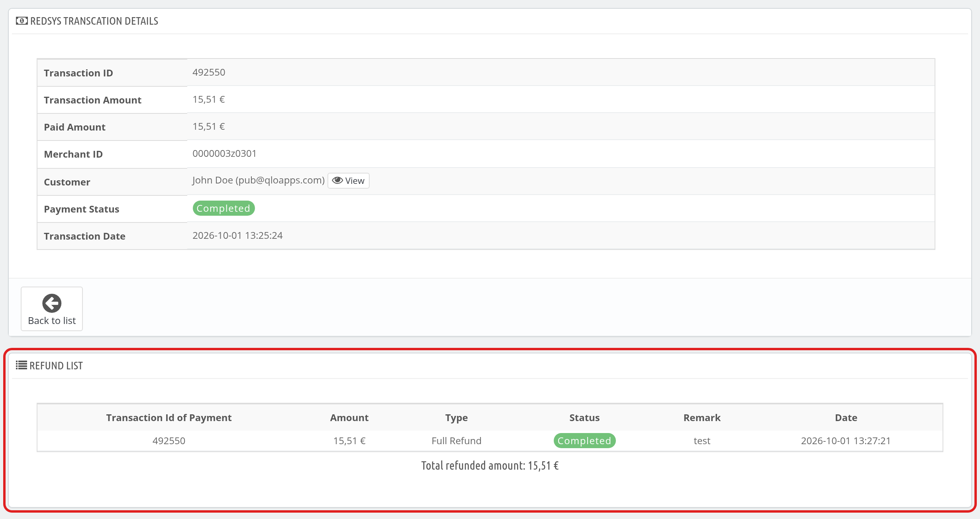Click the money icon beside Redsys Transcation Details
The image size is (980, 519).
[x=22, y=21]
